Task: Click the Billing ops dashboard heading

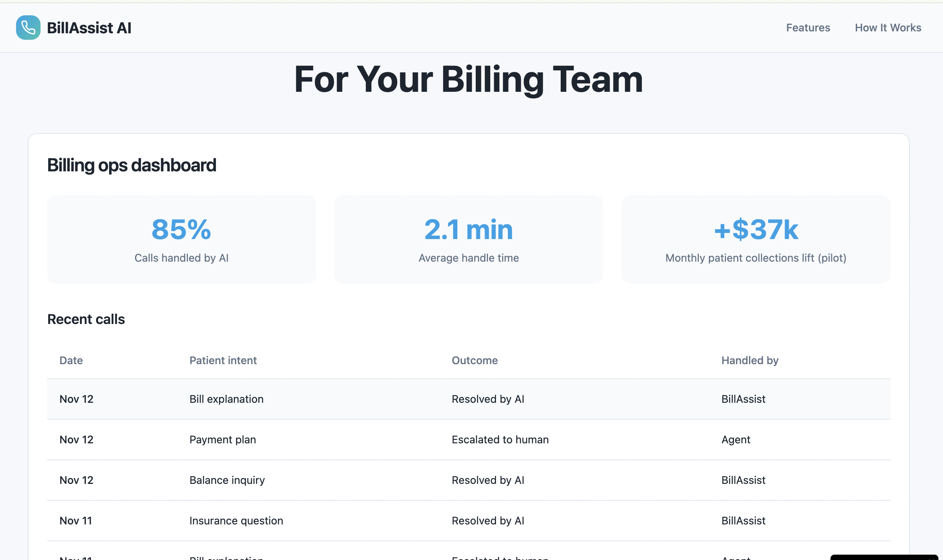Action: [132, 165]
